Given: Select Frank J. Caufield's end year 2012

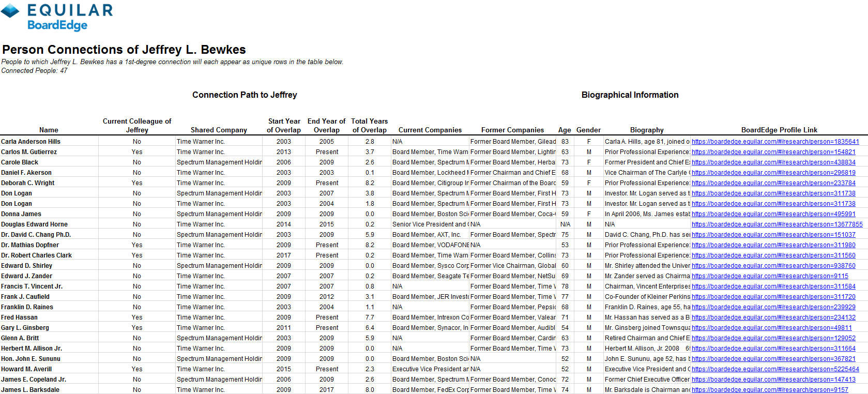Looking at the screenshot, I should coord(326,297).
